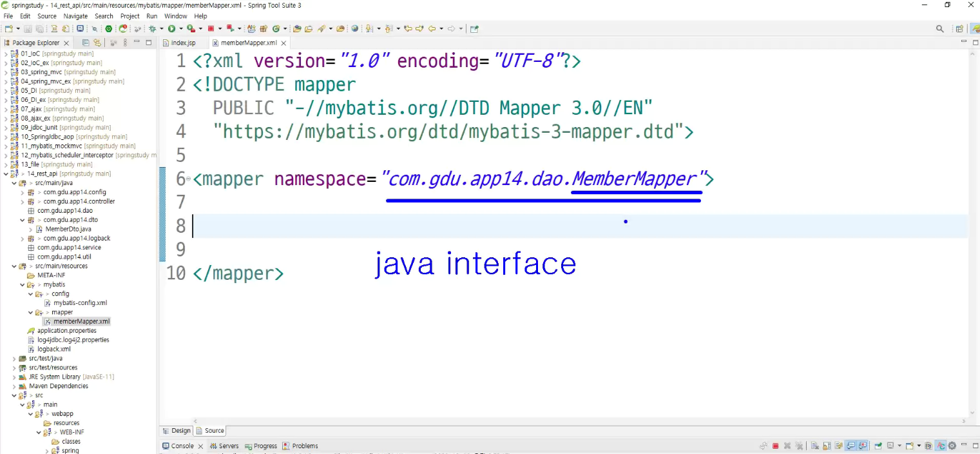The height and width of the screenshot is (454, 980).
Task: Toggle Skip All Breakpoints toolbar icon
Action: tap(94, 28)
